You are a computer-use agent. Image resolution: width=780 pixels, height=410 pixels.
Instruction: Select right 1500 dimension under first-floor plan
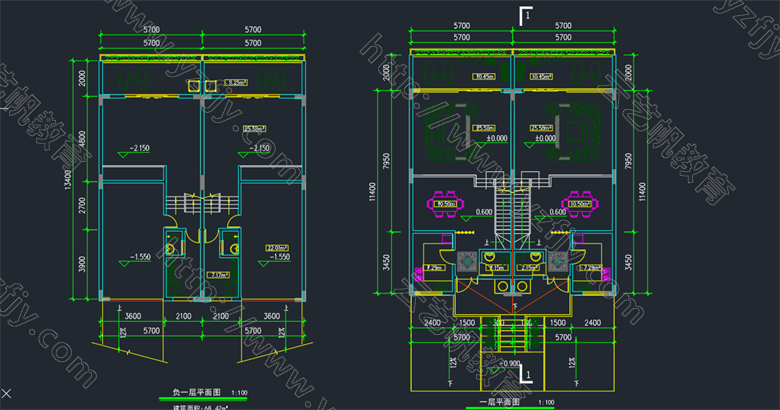(558, 322)
